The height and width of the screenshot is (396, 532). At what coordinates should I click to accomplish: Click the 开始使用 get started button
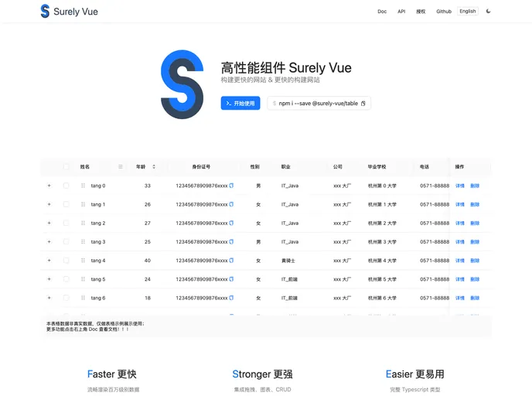tap(240, 103)
